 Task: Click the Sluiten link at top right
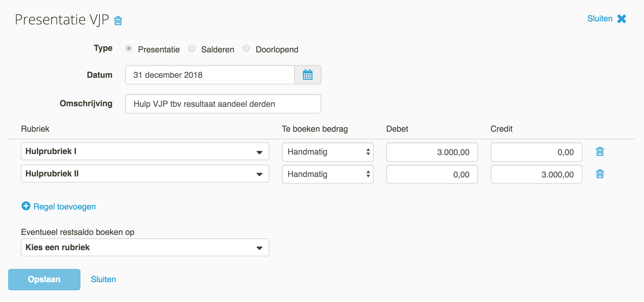pos(600,19)
